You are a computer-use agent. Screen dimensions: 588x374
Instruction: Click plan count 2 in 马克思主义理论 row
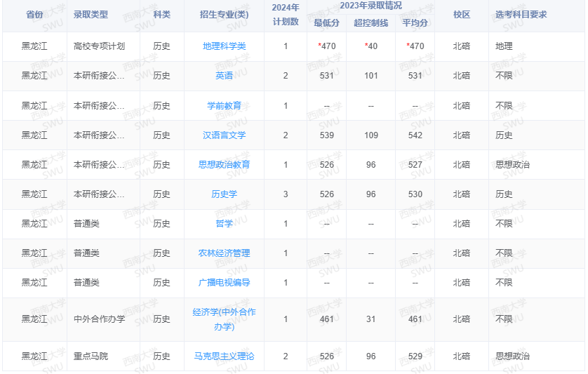click(286, 356)
